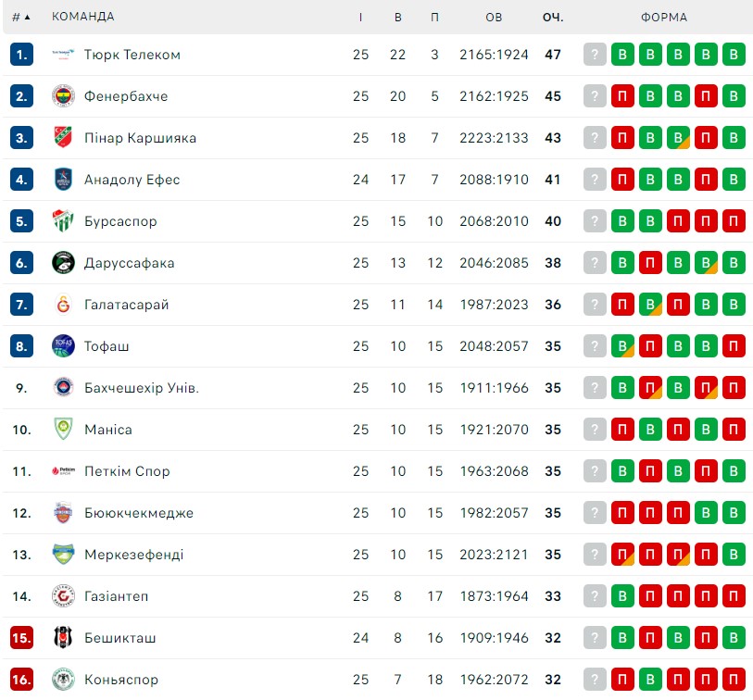Click the Konyaspor team logo
753x700 pixels.
click(x=63, y=680)
